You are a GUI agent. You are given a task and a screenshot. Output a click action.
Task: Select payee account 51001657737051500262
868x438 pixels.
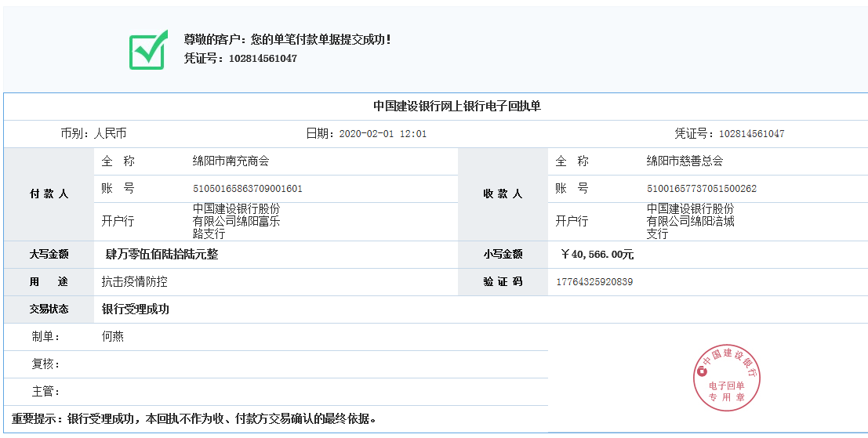(x=701, y=189)
